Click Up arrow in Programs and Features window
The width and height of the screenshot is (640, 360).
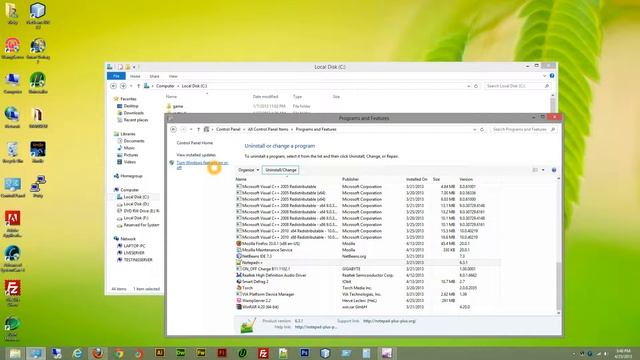click(x=198, y=129)
